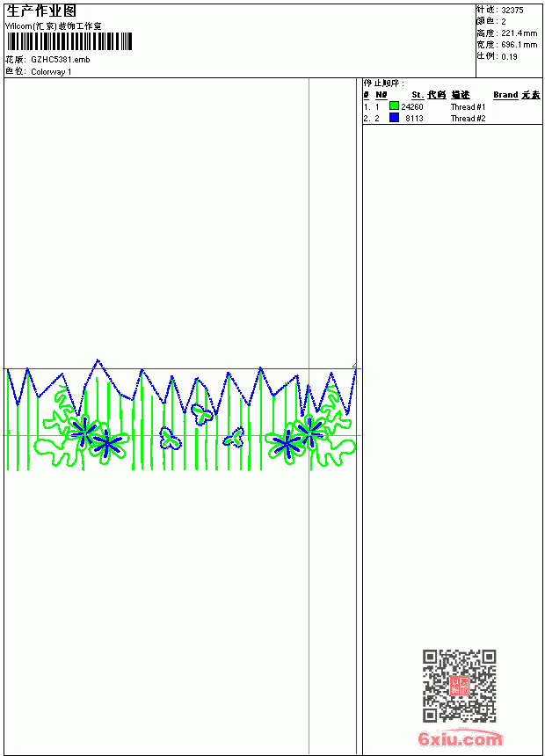Select the blue butterfly motif left of center
Viewport: 545px width, 756px height.
point(170,439)
